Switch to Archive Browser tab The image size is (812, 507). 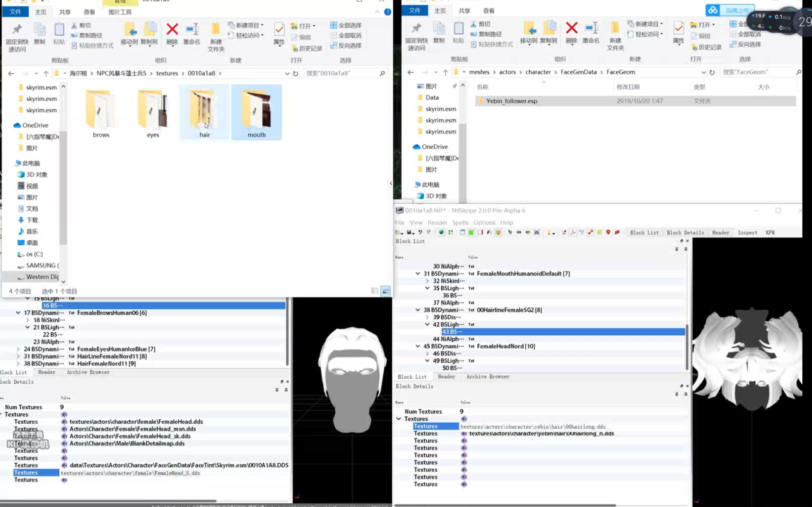88,372
